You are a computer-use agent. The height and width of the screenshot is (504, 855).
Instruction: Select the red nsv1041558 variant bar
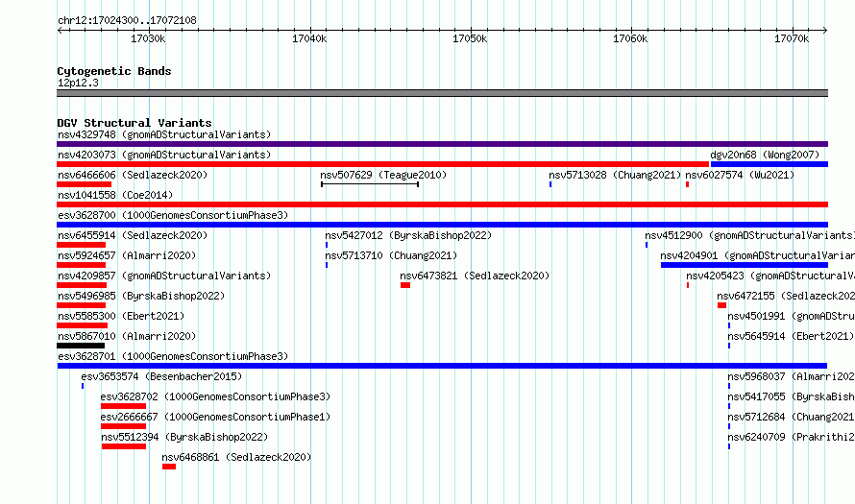(x=442, y=204)
